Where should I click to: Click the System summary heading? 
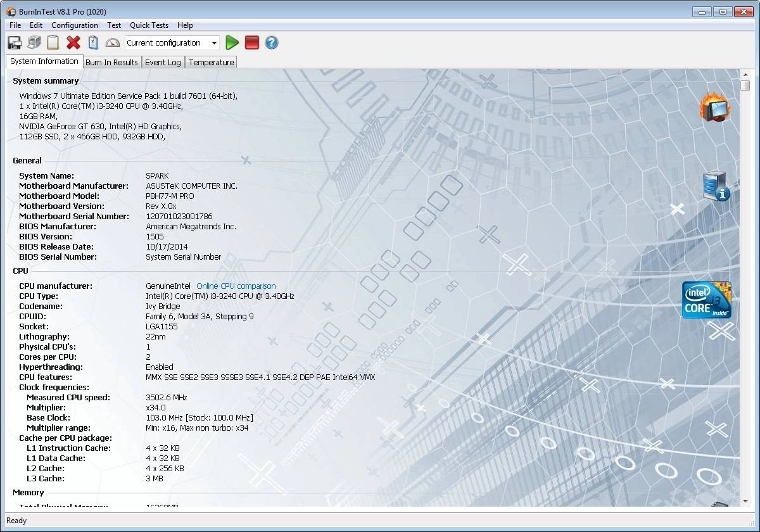click(46, 81)
